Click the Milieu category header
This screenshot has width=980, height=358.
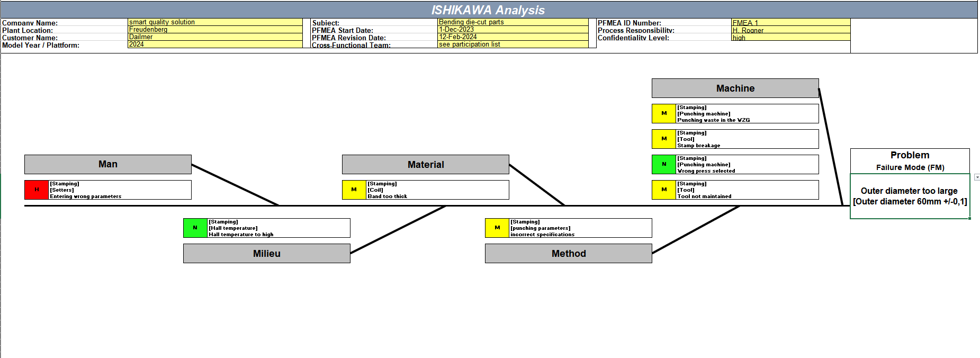pos(267,253)
